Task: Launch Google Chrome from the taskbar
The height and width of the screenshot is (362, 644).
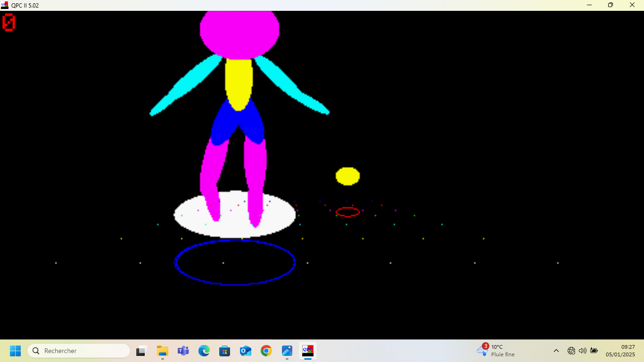Action: pyautogui.click(x=266, y=351)
